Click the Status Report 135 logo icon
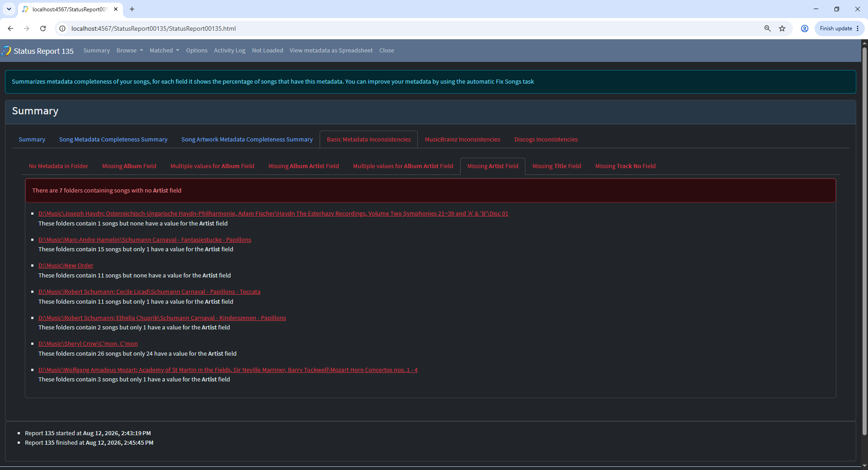868x470 pixels. (x=6, y=51)
